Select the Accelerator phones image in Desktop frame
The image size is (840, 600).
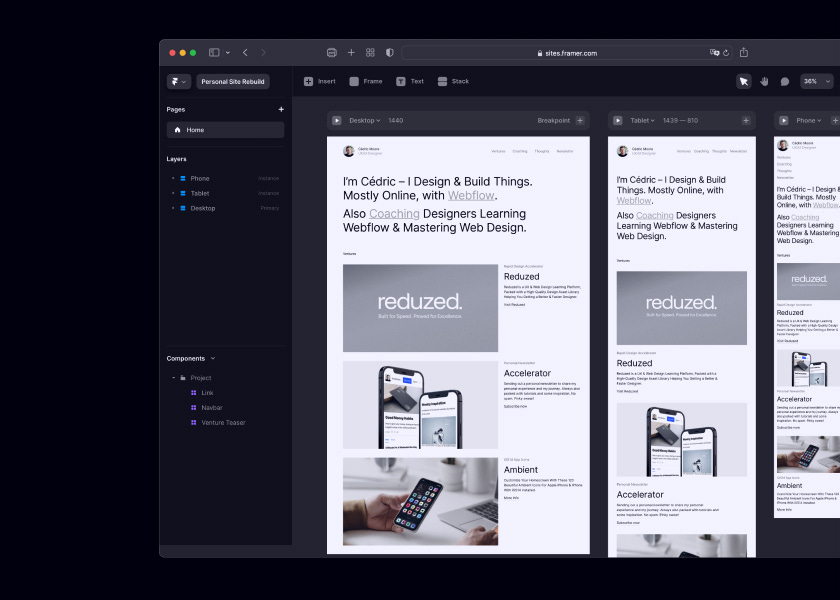[420, 404]
